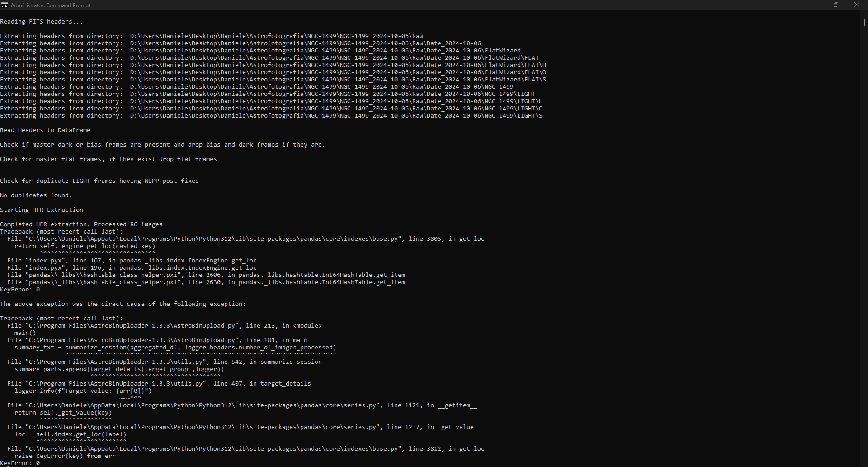Click the AstroBinUpload.py 'line 213, in <module>' entry

[165, 326]
